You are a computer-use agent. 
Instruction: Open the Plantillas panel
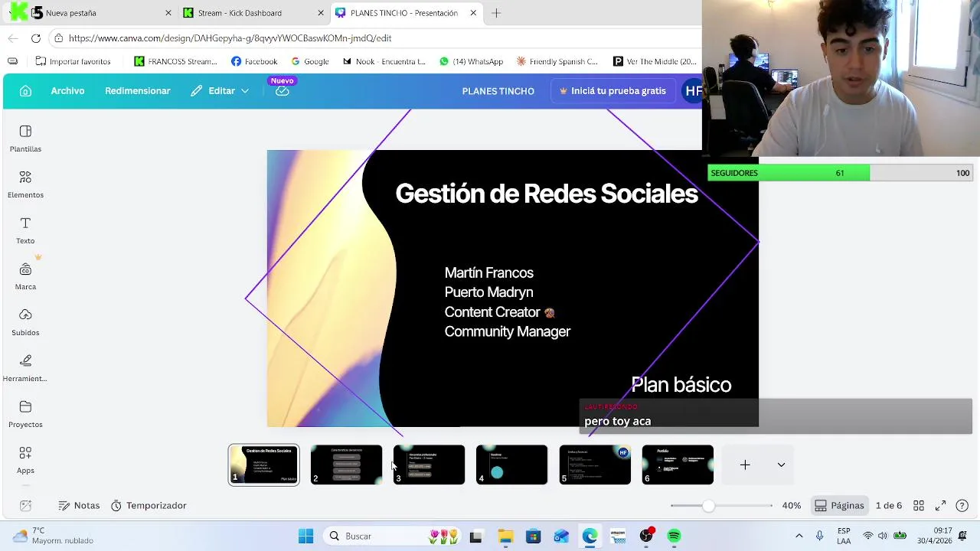click(25, 139)
